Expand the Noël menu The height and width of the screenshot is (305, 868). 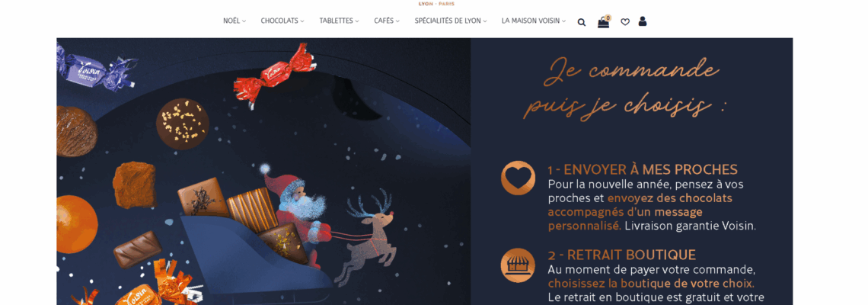point(235,21)
